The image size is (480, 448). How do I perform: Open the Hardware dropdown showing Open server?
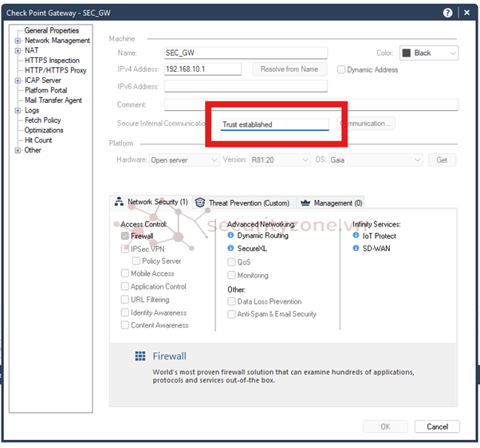pyautogui.click(x=184, y=160)
